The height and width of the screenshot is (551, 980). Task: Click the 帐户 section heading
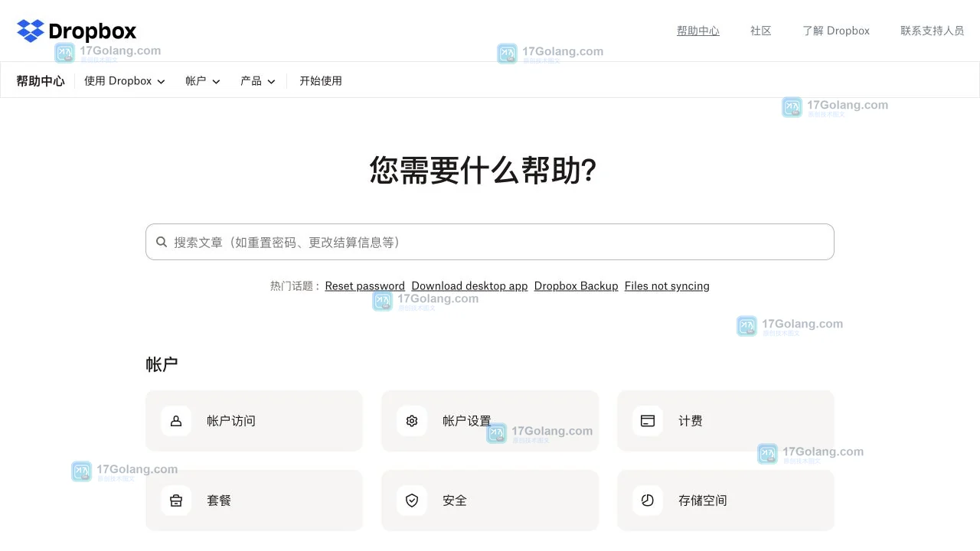tap(162, 364)
